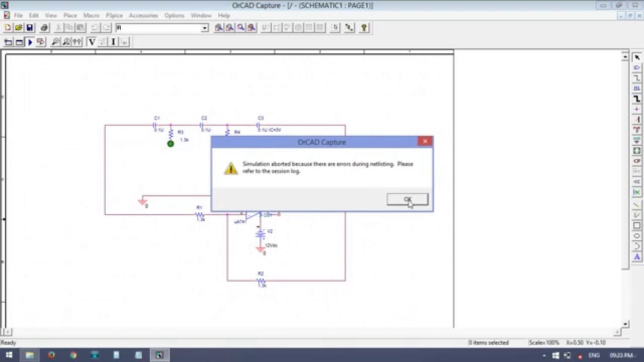Choose the Place Ellipse drawing tool
644x362 pixels.
pos(637,236)
